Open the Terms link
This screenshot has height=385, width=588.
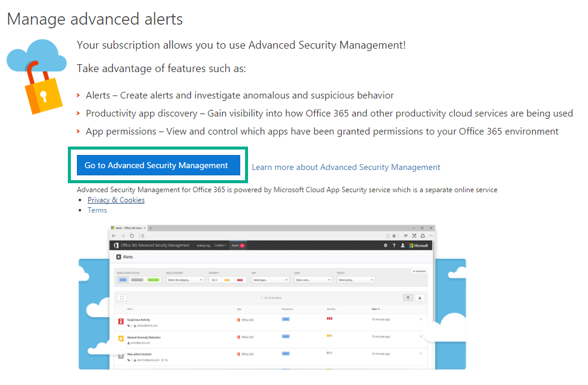97,210
